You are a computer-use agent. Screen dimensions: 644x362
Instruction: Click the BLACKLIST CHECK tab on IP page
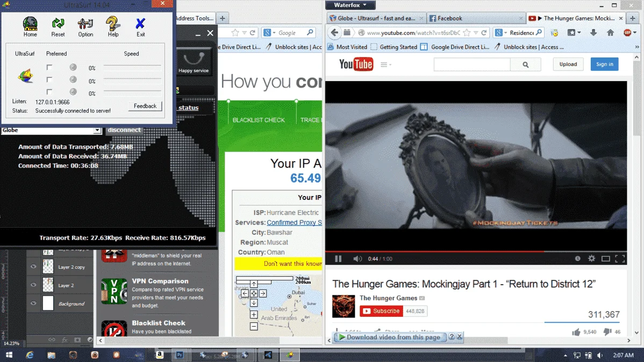[259, 120]
